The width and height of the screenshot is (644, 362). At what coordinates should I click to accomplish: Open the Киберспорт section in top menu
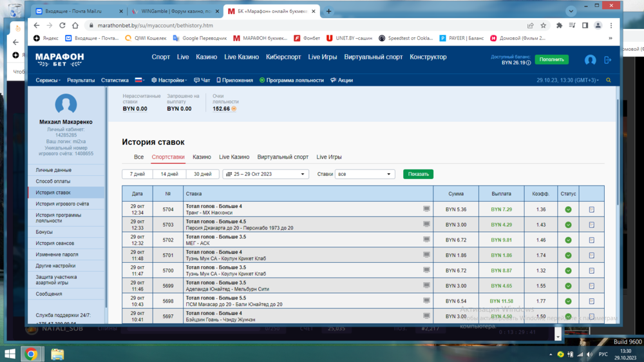[x=283, y=57]
